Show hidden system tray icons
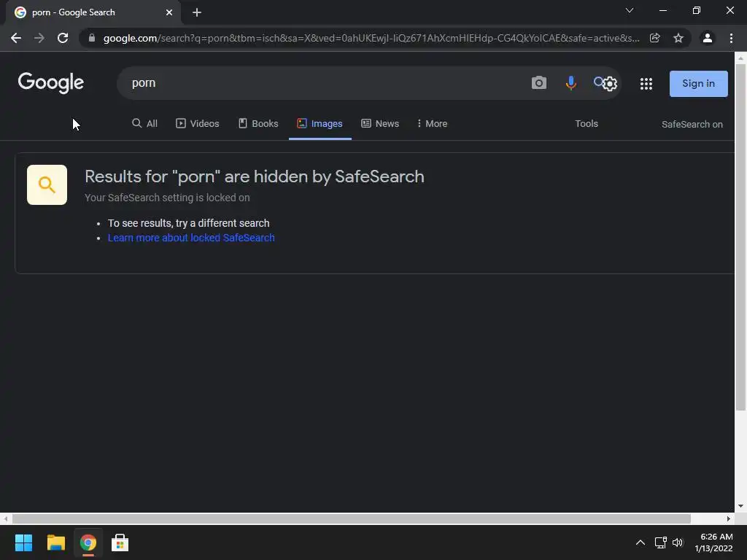The width and height of the screenshot is (747, 560). pyautogui.click(x=640, y=542)
